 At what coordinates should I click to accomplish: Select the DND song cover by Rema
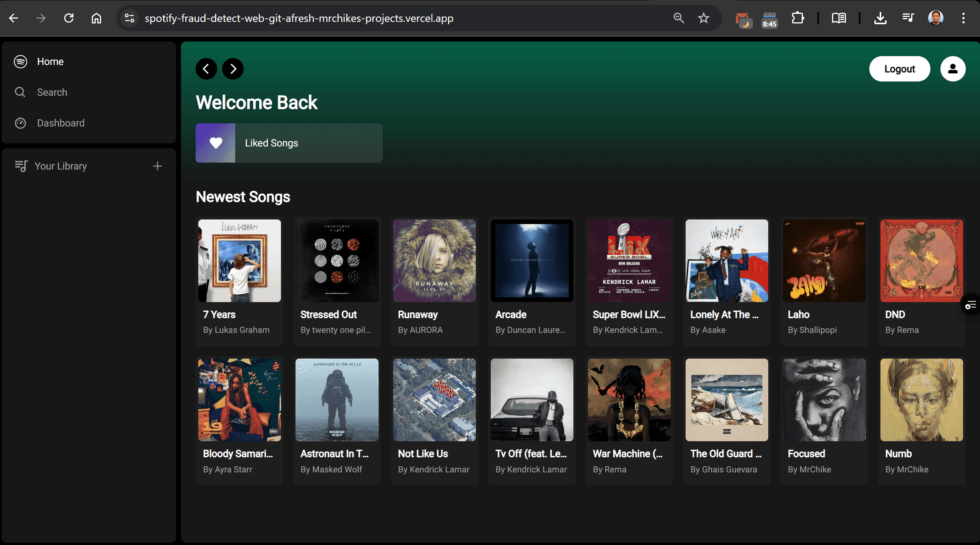point(922,261)
